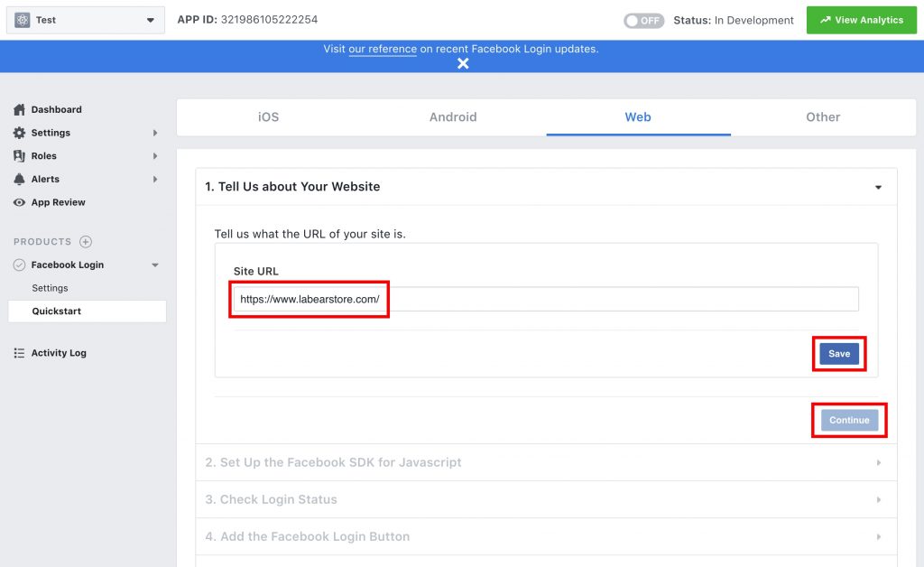The width and height of the screenshot is (924, 567).
Task: Collapse the Facebook Login product arrow
Action: pyautogui.click(x=155, y=265)
